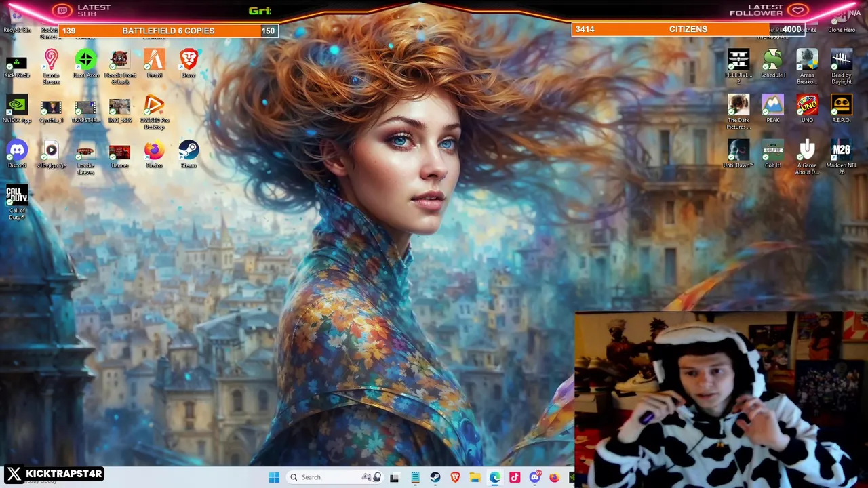Open Brave from the taskbar
The image size is (868, 488).
[455, 477]
